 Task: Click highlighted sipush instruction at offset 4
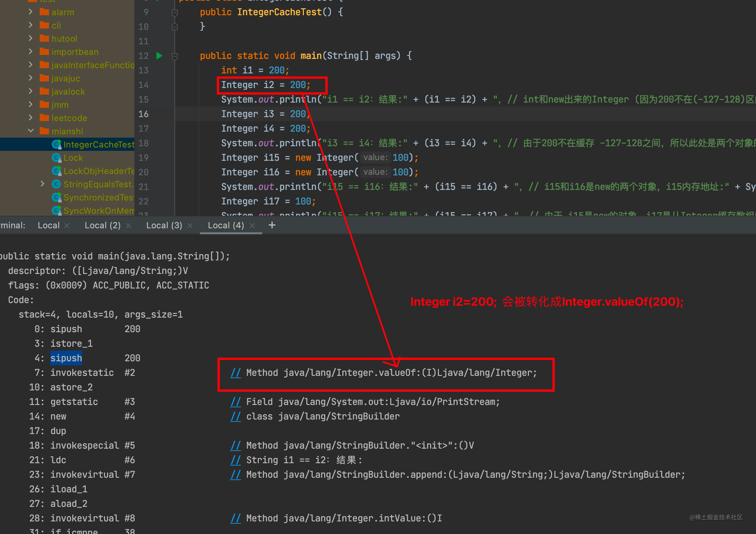66,358
